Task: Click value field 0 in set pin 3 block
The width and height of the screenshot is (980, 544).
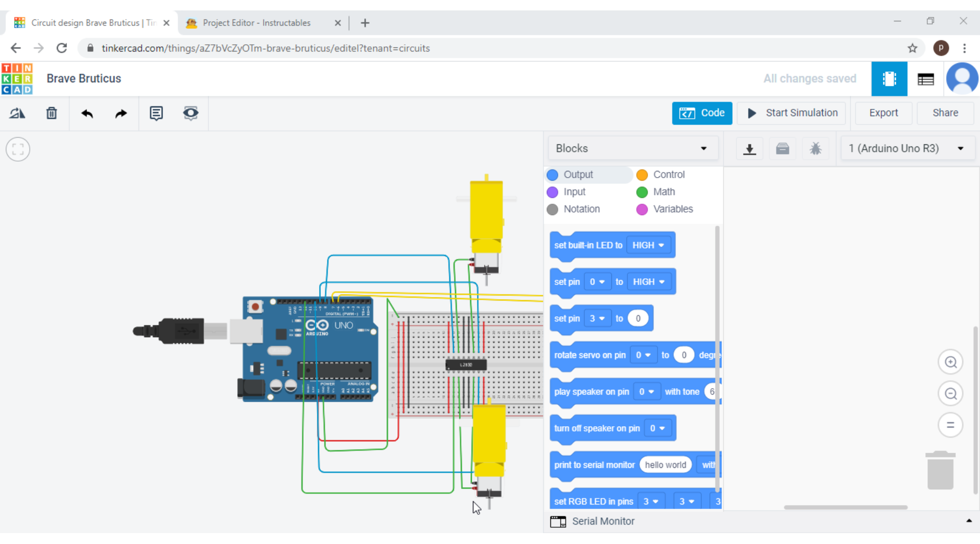Action: click(x=638, y=318)
